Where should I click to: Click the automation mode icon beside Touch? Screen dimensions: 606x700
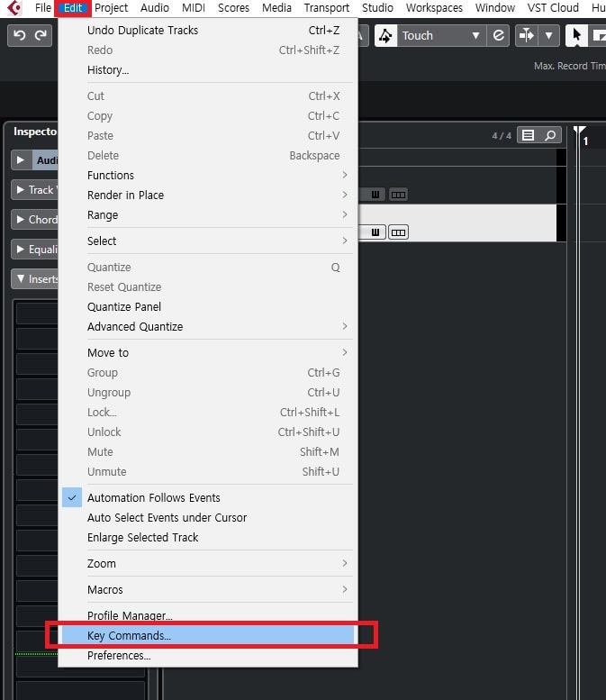(x=385, y=36)
